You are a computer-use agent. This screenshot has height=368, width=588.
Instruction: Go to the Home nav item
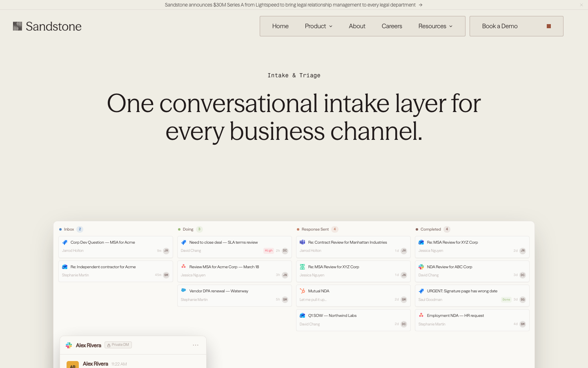(x=281, y=26)
